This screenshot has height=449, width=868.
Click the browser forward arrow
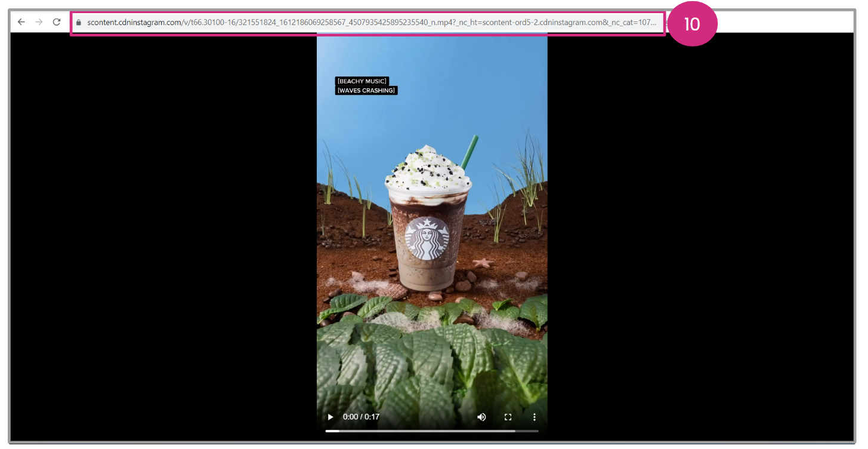tap(39, 22)
